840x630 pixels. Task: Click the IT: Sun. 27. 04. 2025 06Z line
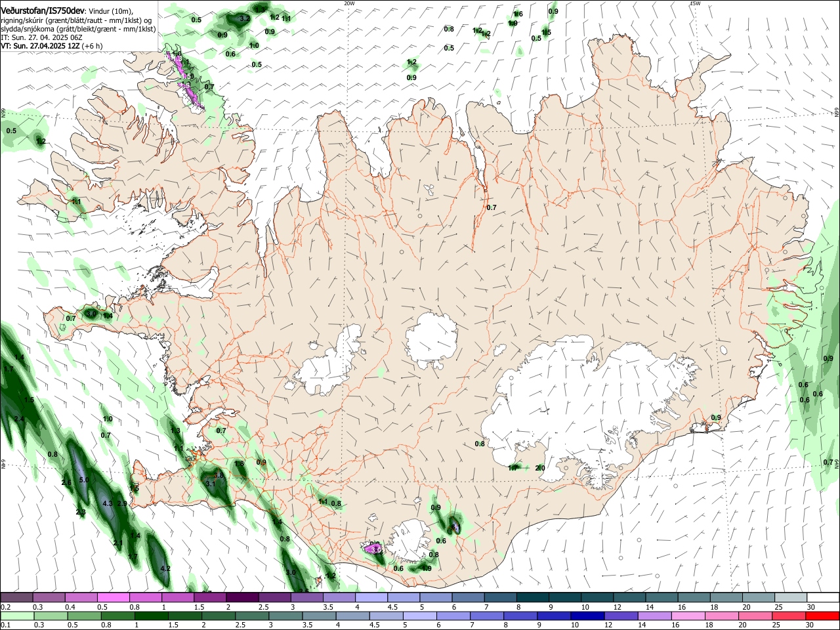41,37
